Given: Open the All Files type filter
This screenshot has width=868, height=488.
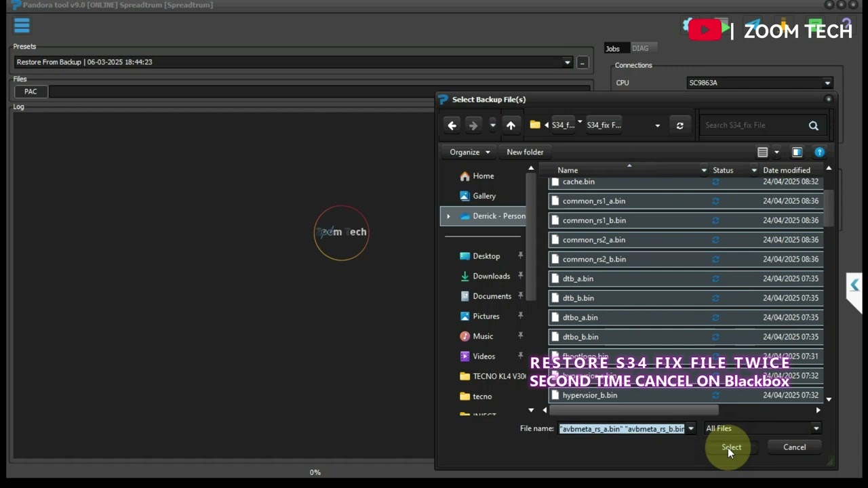Looking at the screenshot, I should click(x=762, y=428).
